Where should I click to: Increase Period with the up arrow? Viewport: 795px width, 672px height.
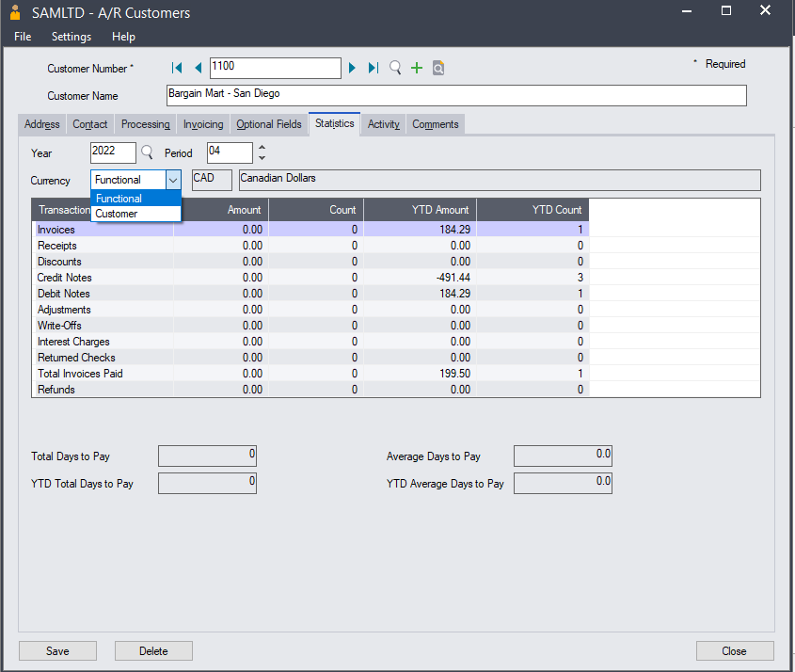(262, 147)
